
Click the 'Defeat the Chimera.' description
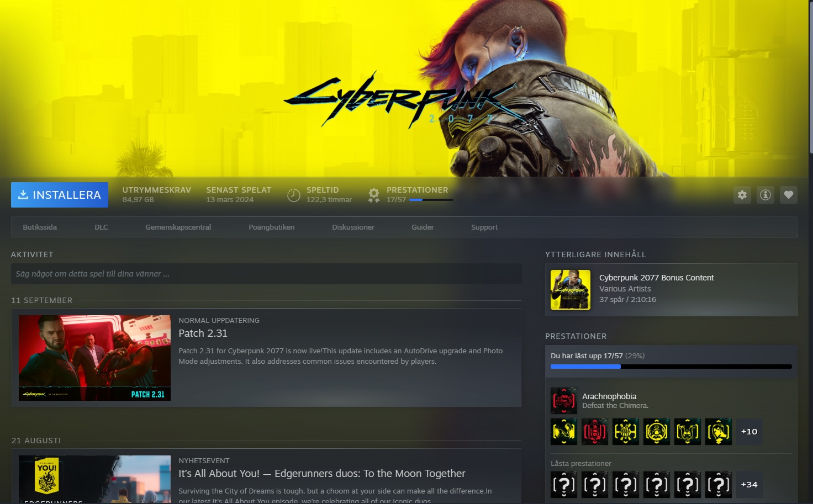615,406
